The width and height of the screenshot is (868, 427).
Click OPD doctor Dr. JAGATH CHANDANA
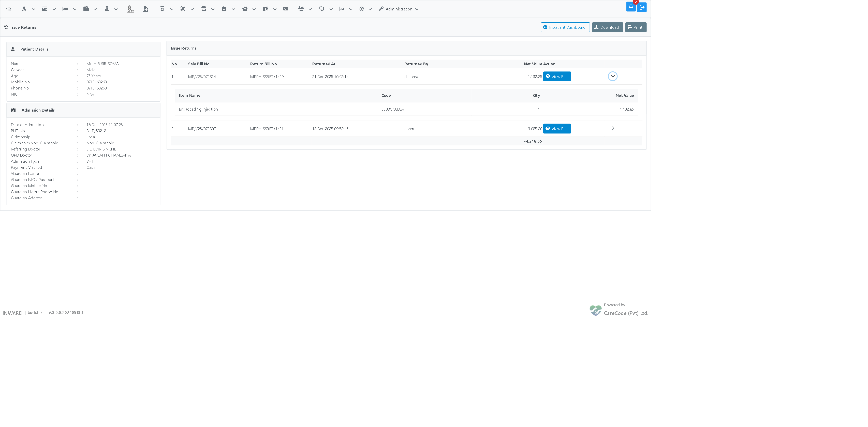coord(109,155)
